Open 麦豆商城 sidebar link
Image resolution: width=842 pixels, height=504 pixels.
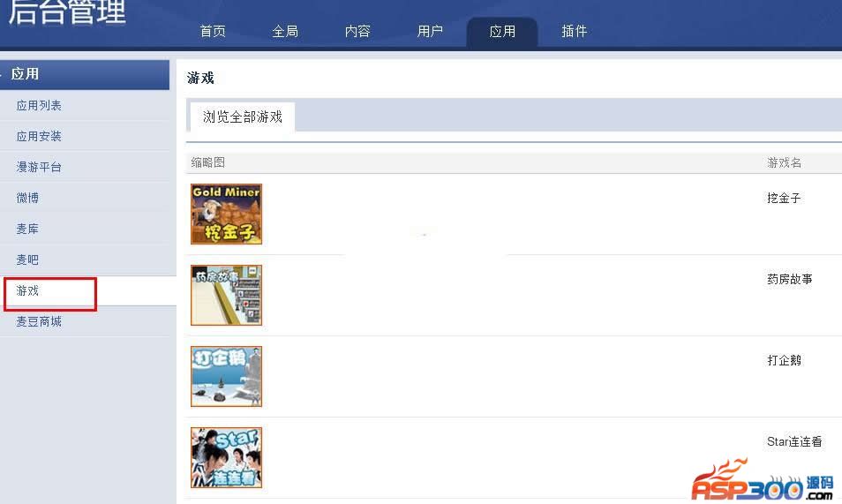tap(39, 321)
